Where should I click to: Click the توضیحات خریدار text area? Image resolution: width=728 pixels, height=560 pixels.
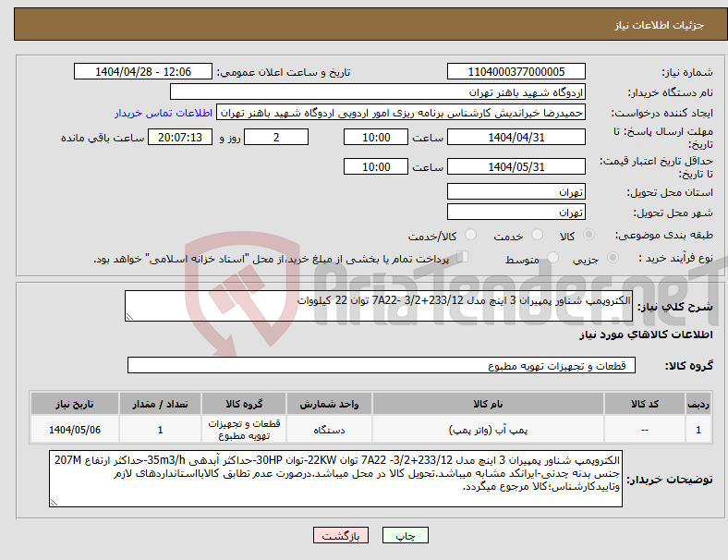pyautogui.click(x=335, y=479)
